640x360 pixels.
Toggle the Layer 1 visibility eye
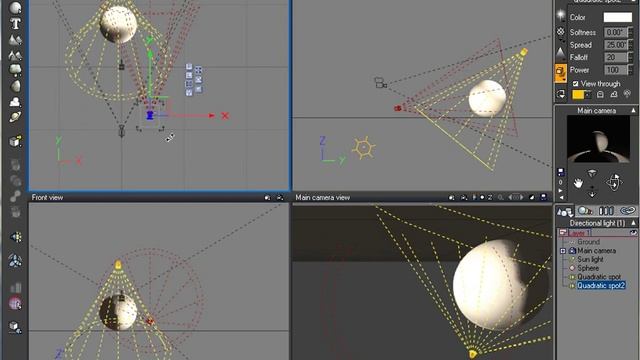633,233
